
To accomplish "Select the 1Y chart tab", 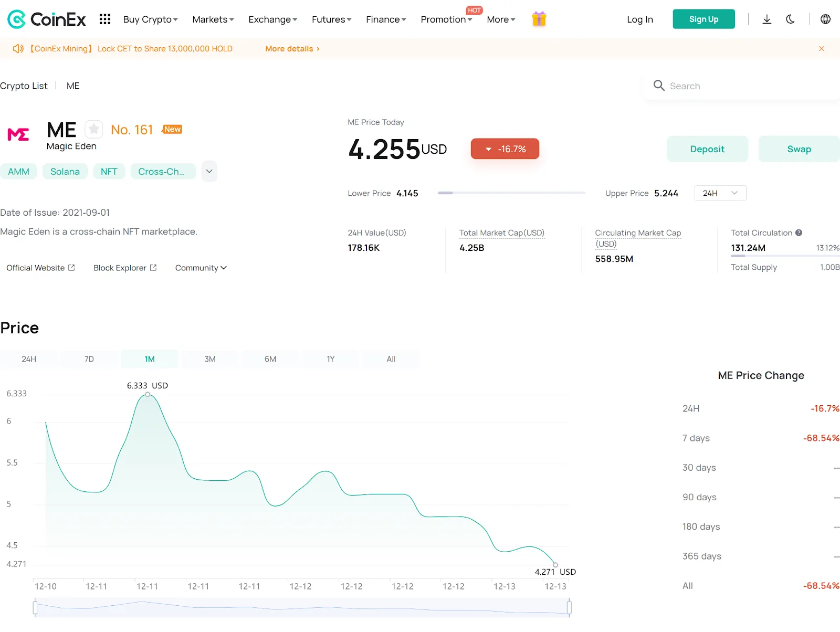I will click(x=331, y=359).
